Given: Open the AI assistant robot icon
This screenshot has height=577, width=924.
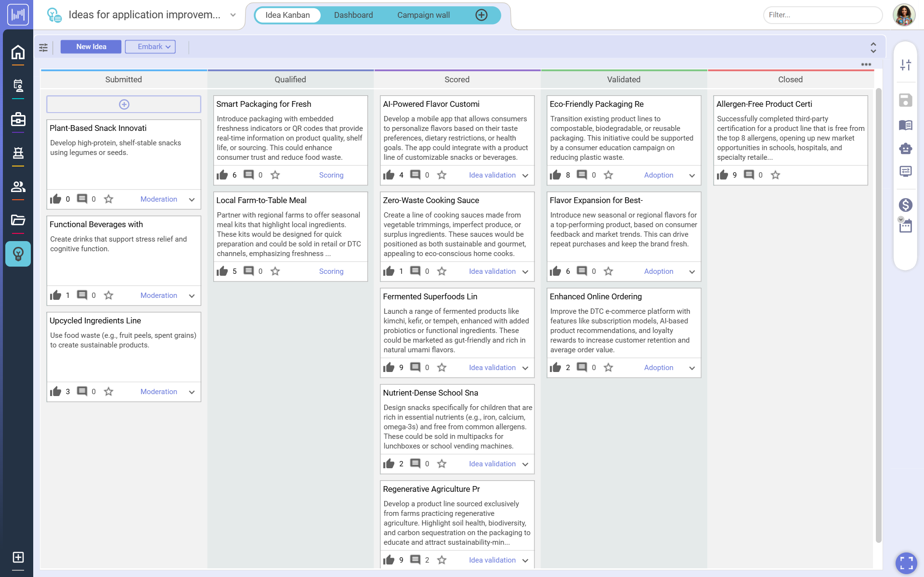Looking at the screenshot, I should (x=906, y=148).
